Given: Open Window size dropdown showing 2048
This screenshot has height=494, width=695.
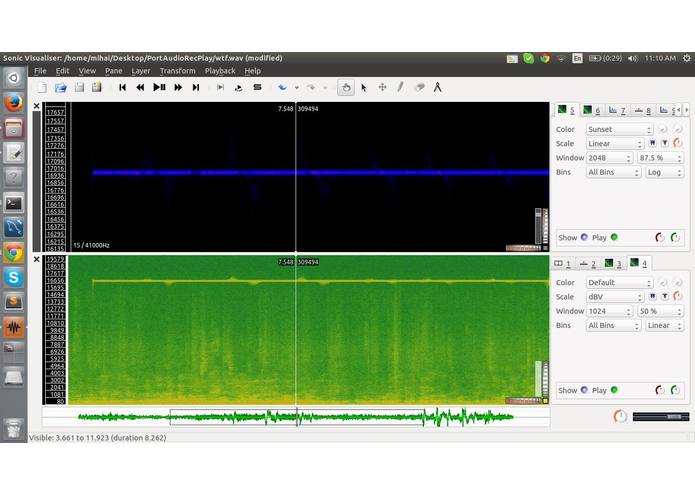Looking at the screenshot, I should (x=609, y=158).
